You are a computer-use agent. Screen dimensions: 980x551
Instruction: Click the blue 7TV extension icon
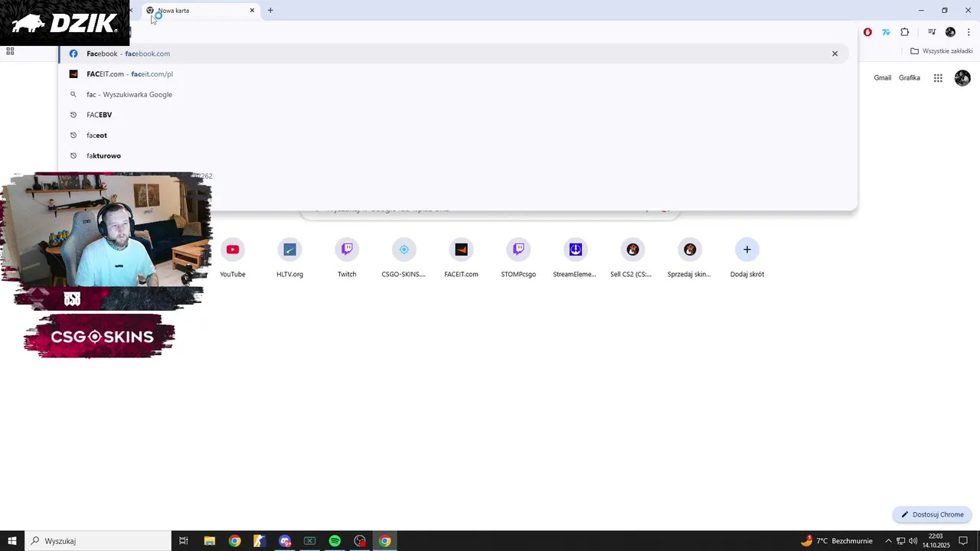click(886, 32)
